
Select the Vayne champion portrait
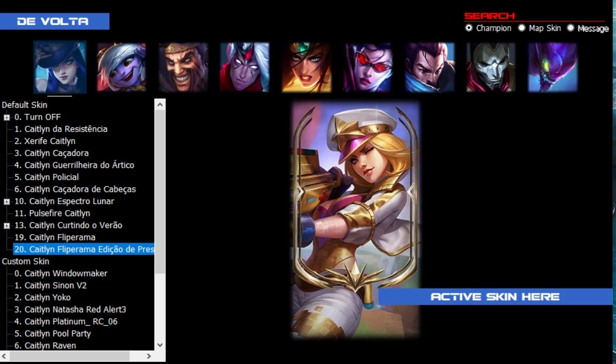pos(368,67)
